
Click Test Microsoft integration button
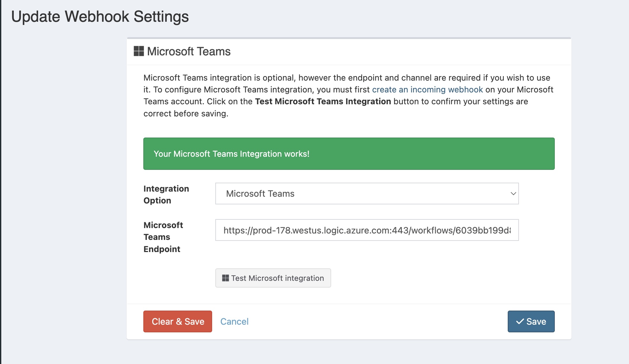point(273,278)
